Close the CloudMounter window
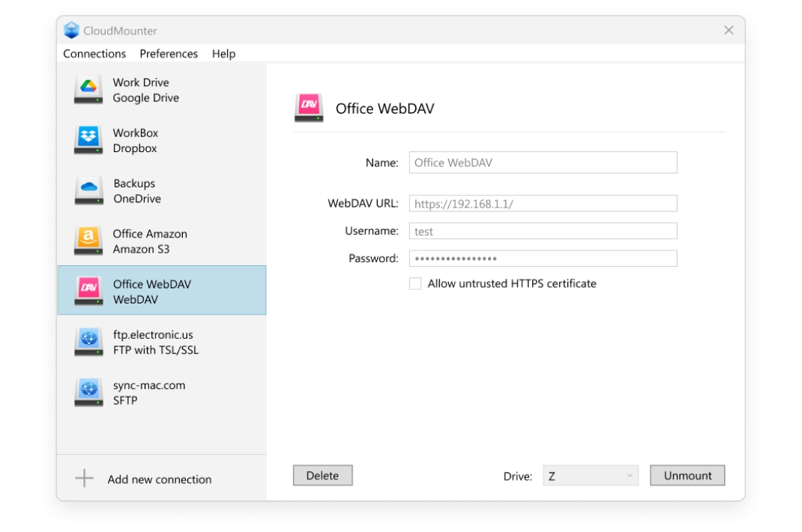 (729, 30)
